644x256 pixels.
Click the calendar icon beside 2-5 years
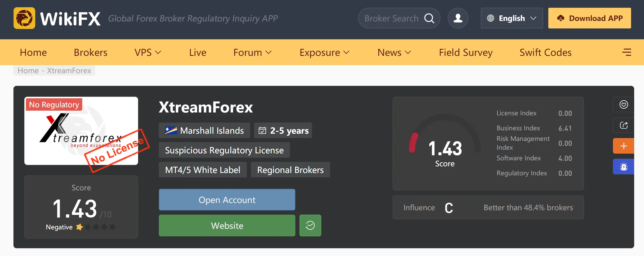pyautogui.click(x=262, y=130)
